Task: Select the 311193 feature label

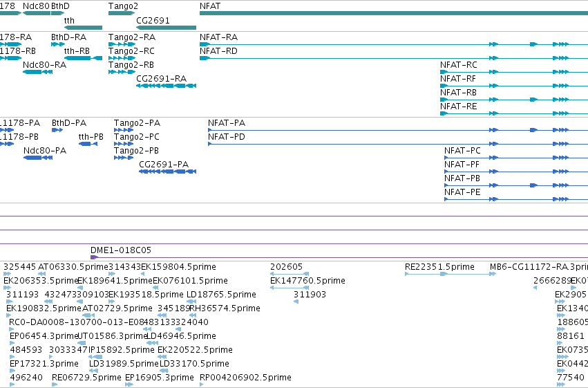Action: (x=23, y=295)
